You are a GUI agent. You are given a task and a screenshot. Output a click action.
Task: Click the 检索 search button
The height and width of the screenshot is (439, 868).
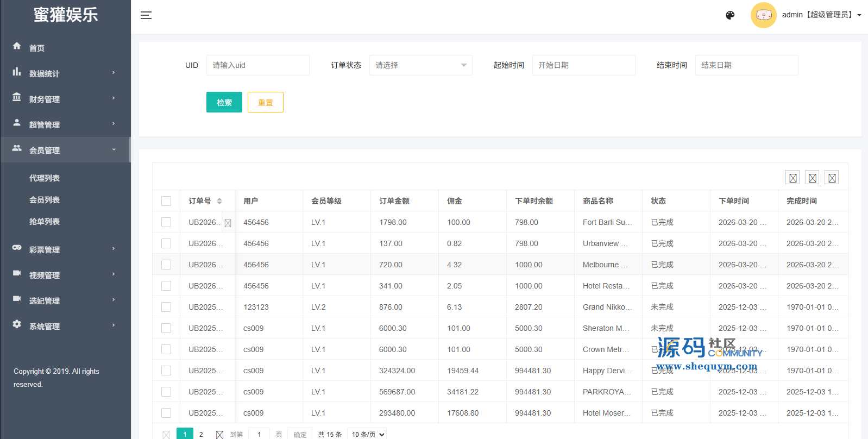pyautogui.click(x=224, y=102)
